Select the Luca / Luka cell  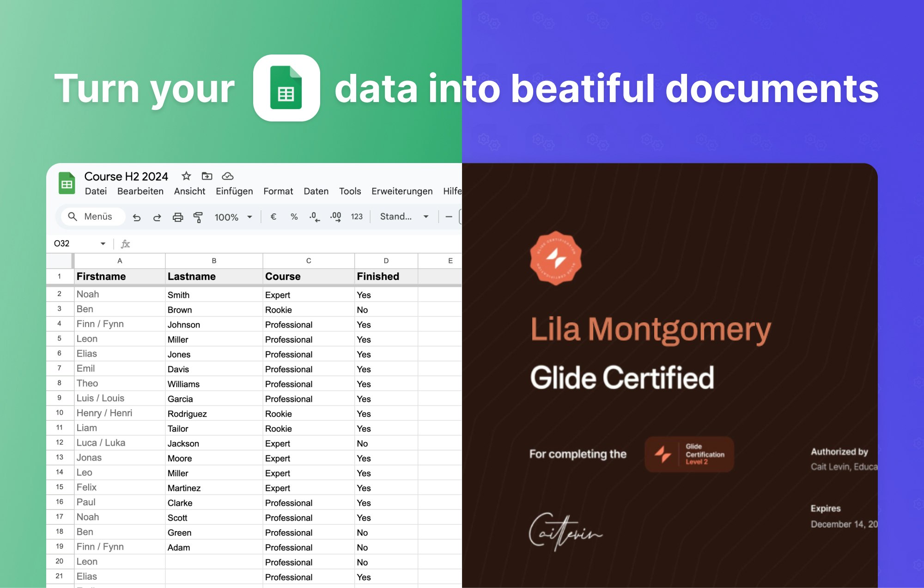pyautogui.click(x=120, y=443)
